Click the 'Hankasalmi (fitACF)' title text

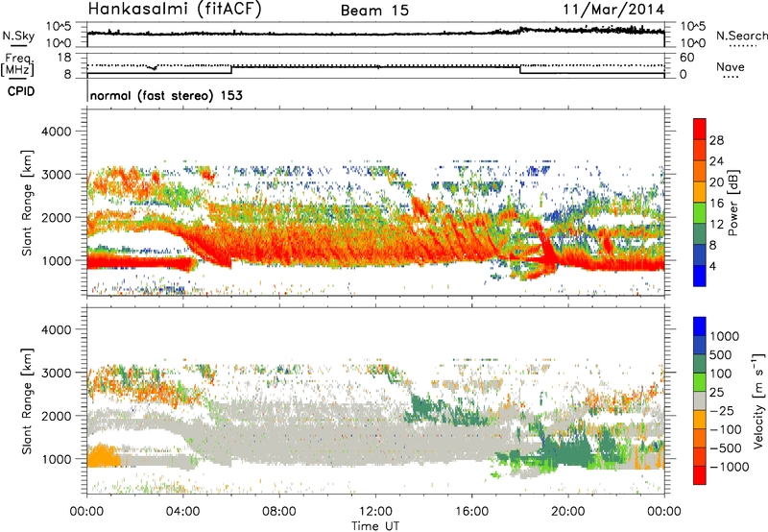click(175, 10)
